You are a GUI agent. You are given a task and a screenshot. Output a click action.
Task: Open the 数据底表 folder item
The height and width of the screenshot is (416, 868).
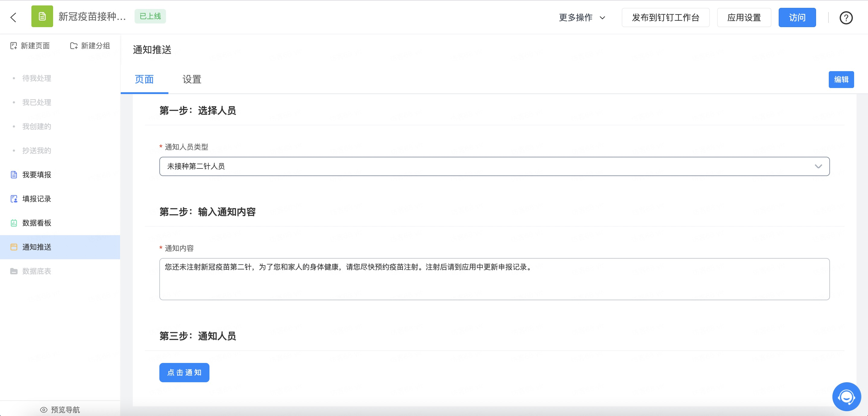tap(37, 271)
